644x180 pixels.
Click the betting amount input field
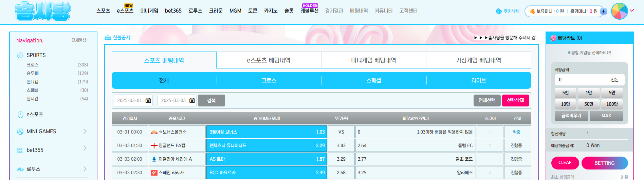pyautogui.click(x=581, y=80)
